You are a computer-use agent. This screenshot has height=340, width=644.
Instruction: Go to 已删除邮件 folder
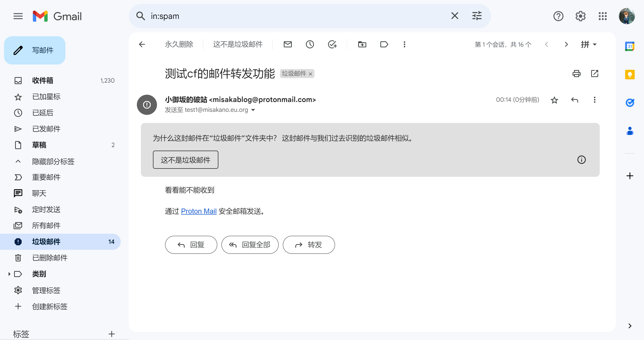tap(50, 258)
